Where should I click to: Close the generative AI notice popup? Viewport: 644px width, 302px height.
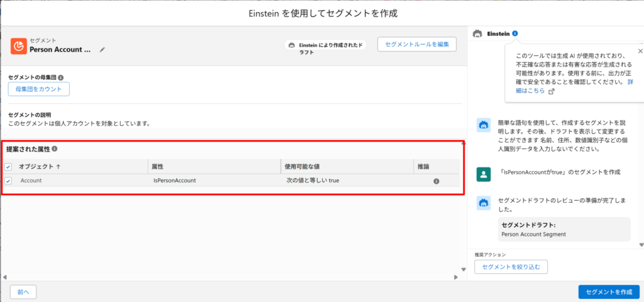(x=640, y=51)
